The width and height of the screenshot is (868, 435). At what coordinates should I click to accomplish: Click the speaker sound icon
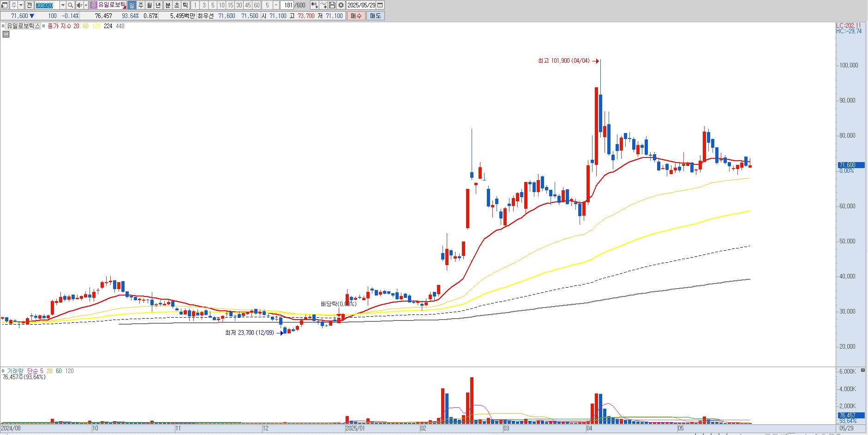coord(79,5)
